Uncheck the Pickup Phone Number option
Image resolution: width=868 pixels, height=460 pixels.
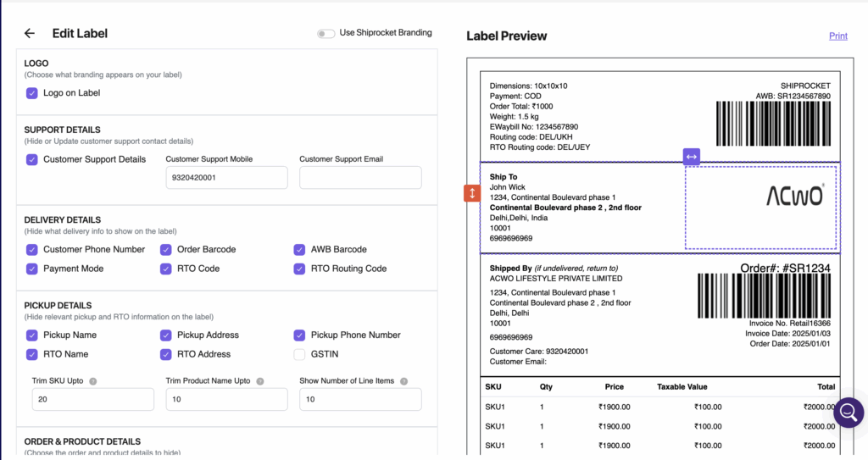pos(299,335)
